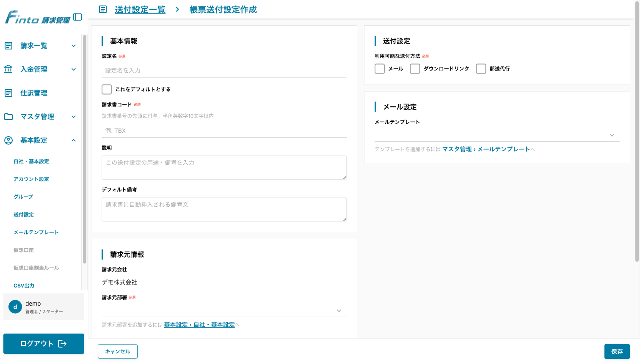
Task: Follow the 送付設定一覧 breadcrumb link
Action: pos(140,9)
